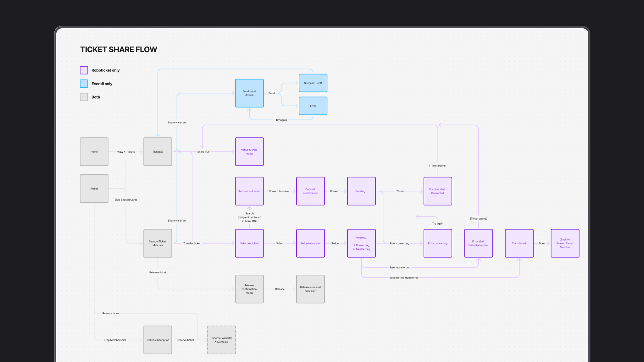This screenshot has width=644, height=362.
Task: Select the Error converting purple node
Action: point(438,243)
